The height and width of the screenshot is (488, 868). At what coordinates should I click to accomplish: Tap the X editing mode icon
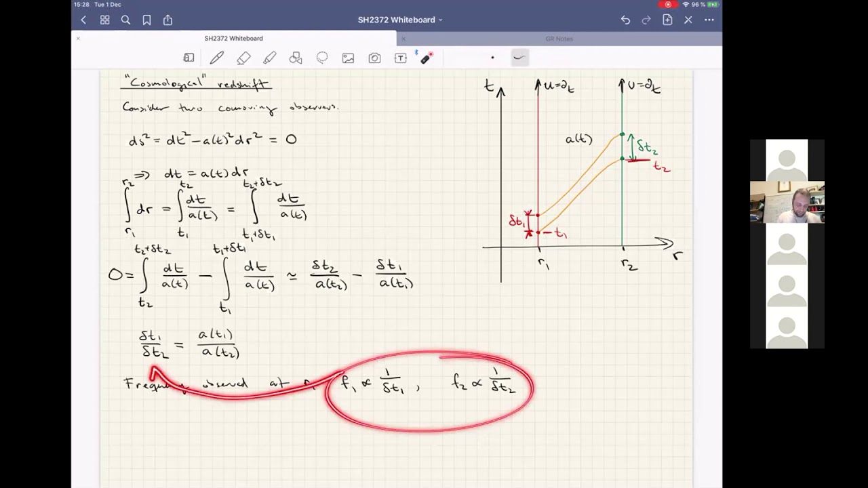688,20
